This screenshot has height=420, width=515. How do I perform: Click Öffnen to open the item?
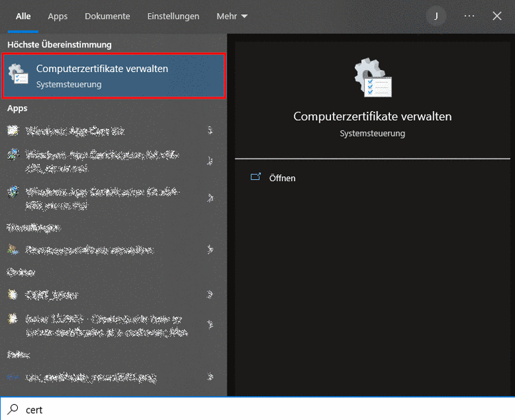tap(282, 178)
